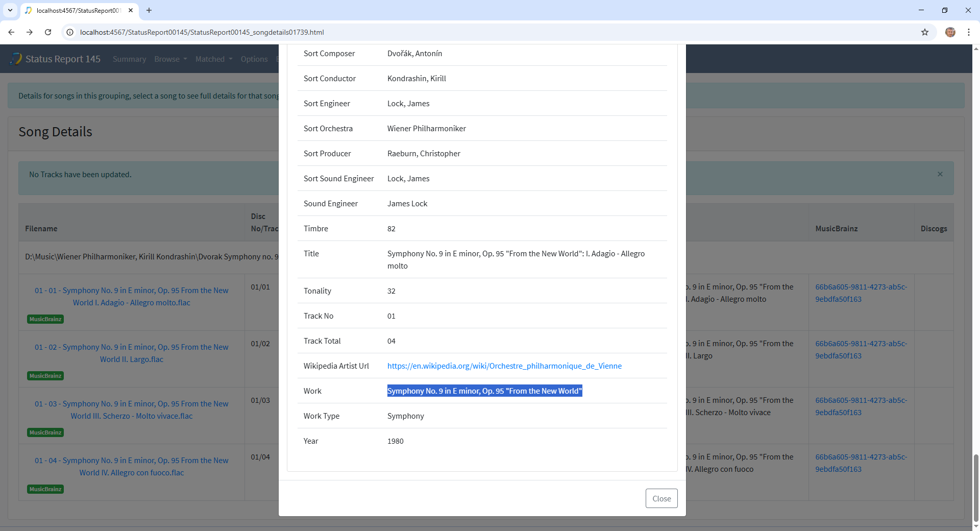
Task: Expand the Browse dropdown menu
Action: point(170,59)
